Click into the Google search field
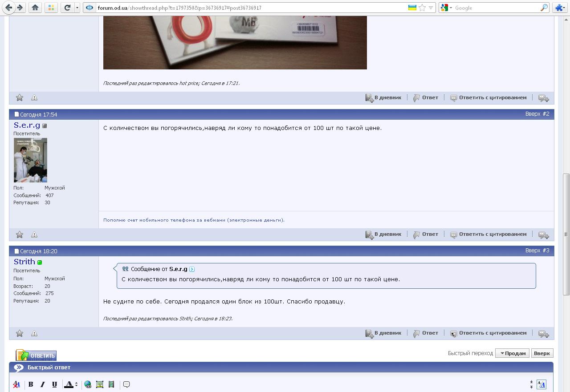Image resolution: width=570 pixels, height=392 pixels. coord(494,8)
